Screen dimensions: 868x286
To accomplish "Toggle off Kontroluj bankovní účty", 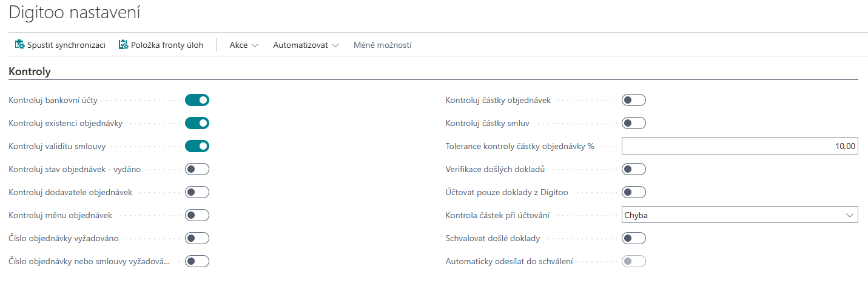I will click(197, 100).
